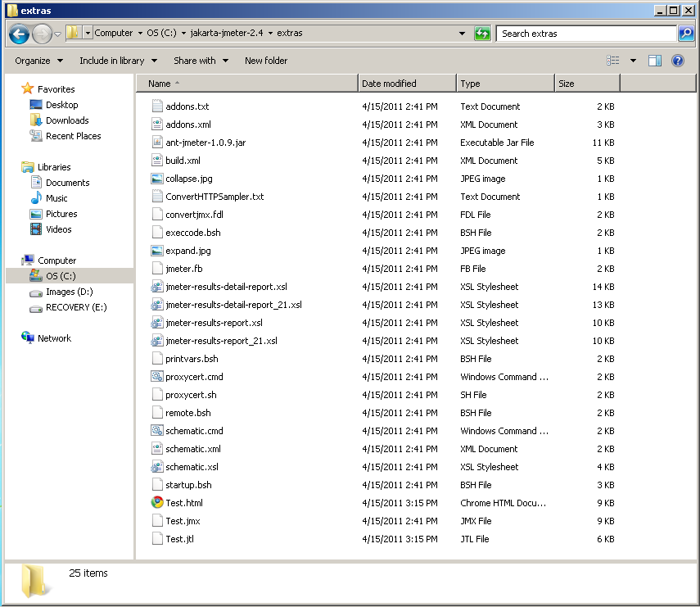
Task: Select the schematic.cmd file icon
Action: click(156, 431)
